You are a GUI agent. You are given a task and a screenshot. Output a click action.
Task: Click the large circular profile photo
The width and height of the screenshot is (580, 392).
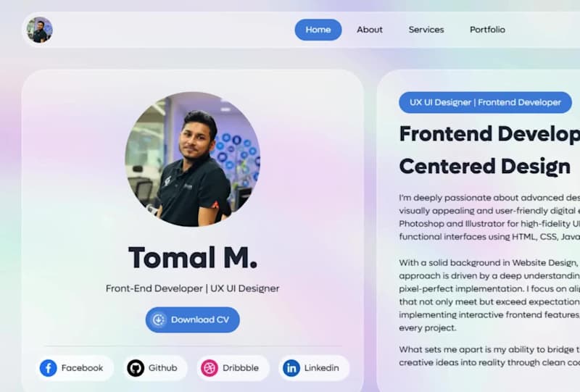(192, 159)
